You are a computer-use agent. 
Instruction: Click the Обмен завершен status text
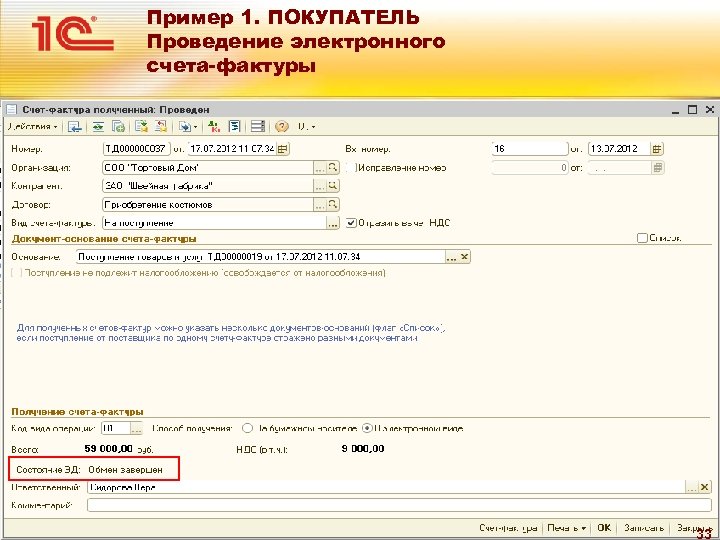[x=125, y=470]
